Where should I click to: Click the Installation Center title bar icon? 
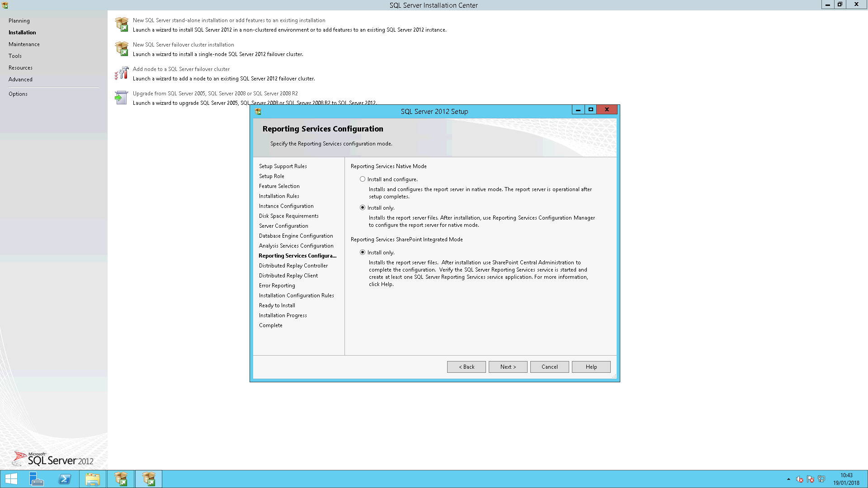(x=5, y=5)
